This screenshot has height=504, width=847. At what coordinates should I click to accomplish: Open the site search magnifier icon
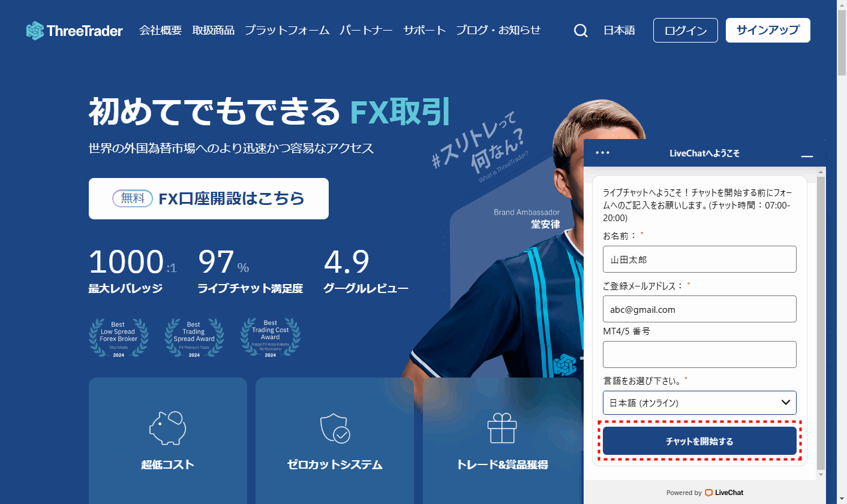coord(581,31)
